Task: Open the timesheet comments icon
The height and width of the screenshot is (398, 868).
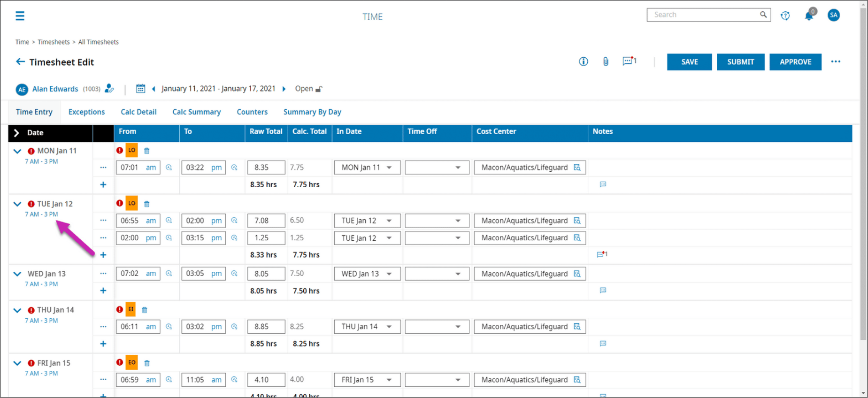Action: pyautogui.click(x=629, y=61)
